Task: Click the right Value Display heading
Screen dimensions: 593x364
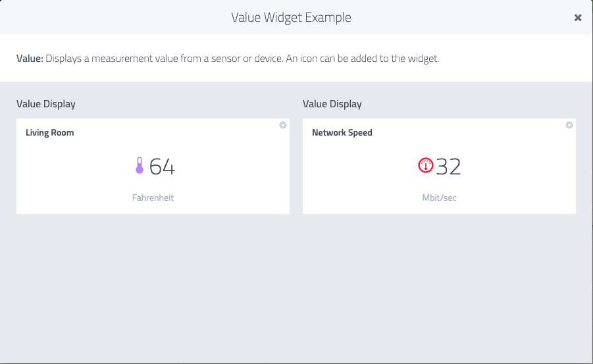Action: point(332,104)
